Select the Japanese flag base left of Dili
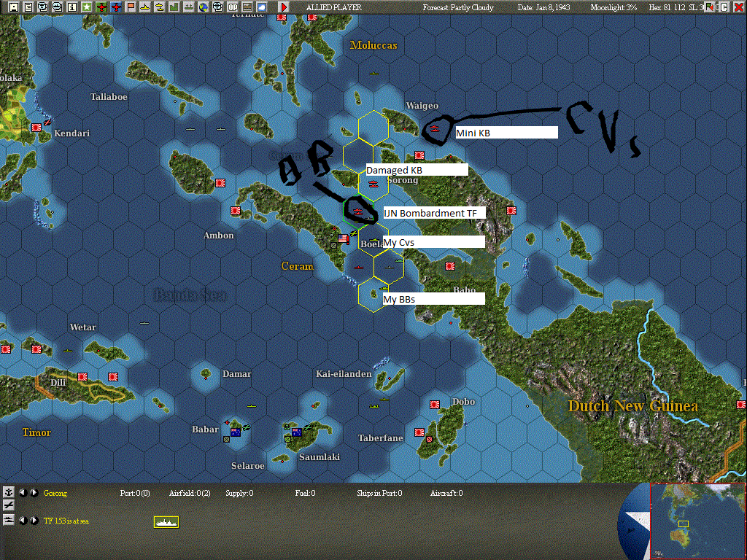747x560 pixels. coord(36,349)
